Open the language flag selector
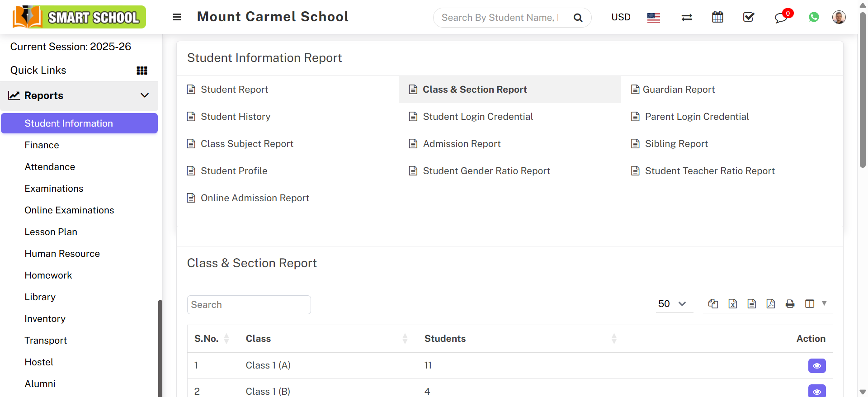Viewport: 868px width, 397px height. (653, 18)
